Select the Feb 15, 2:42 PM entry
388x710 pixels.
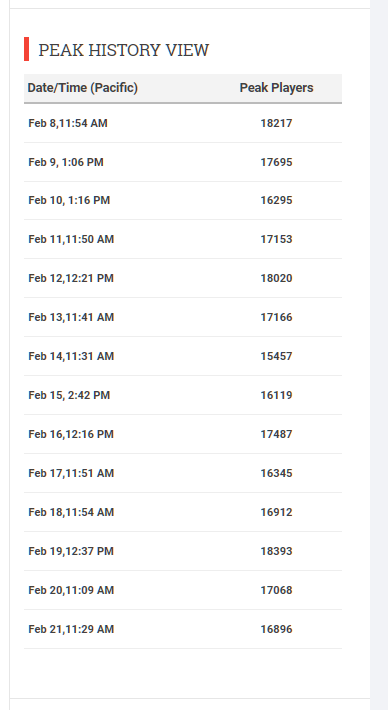(x=69, y=395)
